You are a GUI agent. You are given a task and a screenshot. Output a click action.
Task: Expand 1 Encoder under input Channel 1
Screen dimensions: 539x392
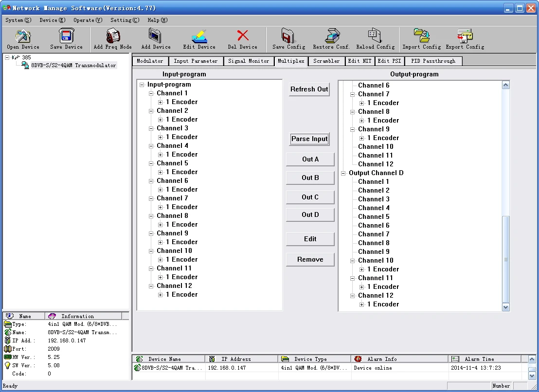161,102
